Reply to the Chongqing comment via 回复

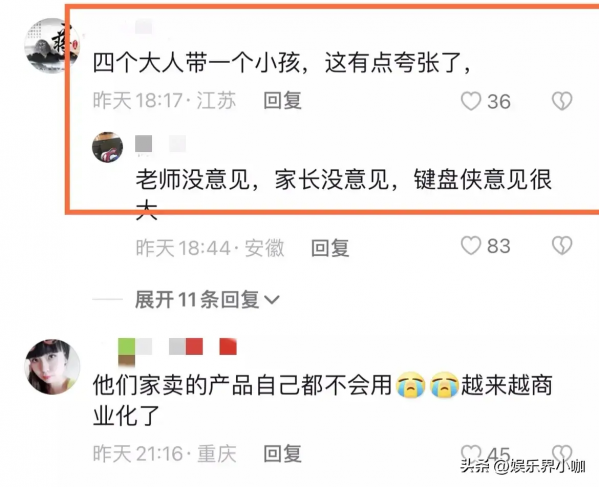(282, 454)
